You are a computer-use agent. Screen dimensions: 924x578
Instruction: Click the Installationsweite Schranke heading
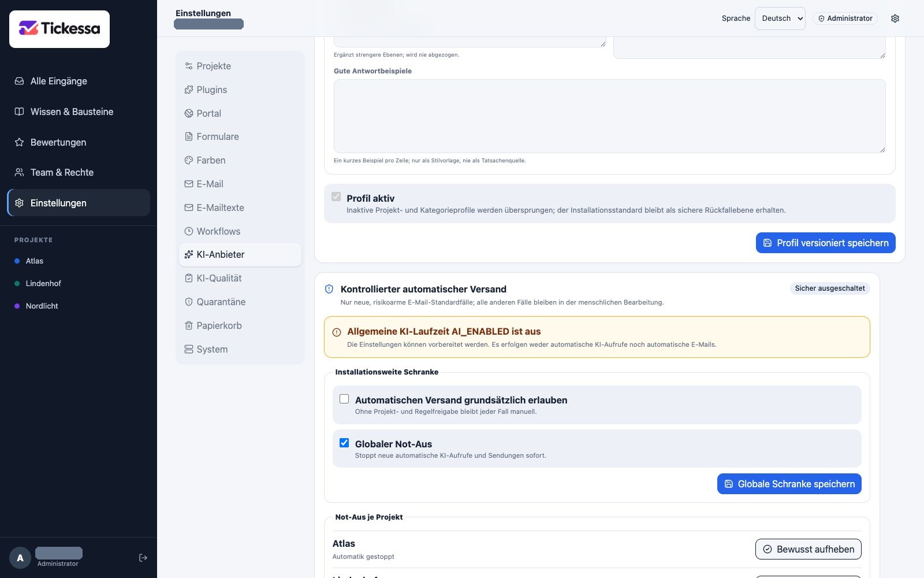[387, 372]
